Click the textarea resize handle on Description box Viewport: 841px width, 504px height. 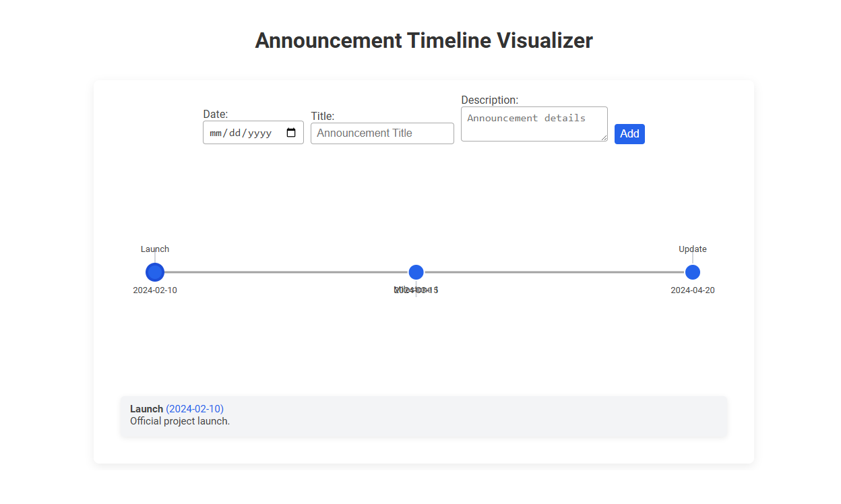point(604,139)
